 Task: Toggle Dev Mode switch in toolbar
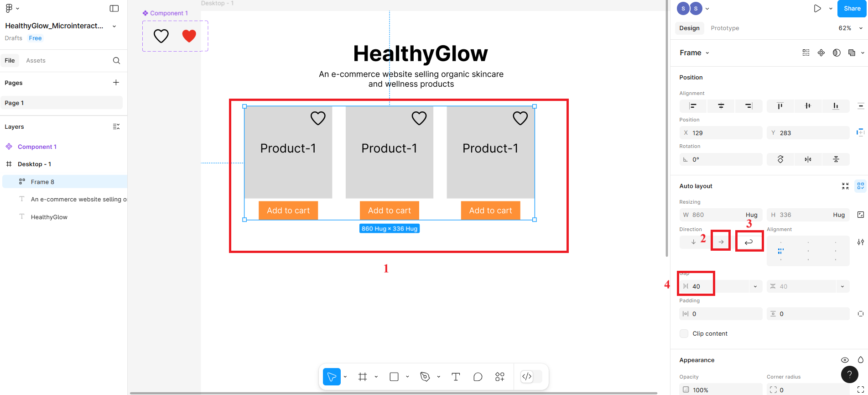point(531,377)
